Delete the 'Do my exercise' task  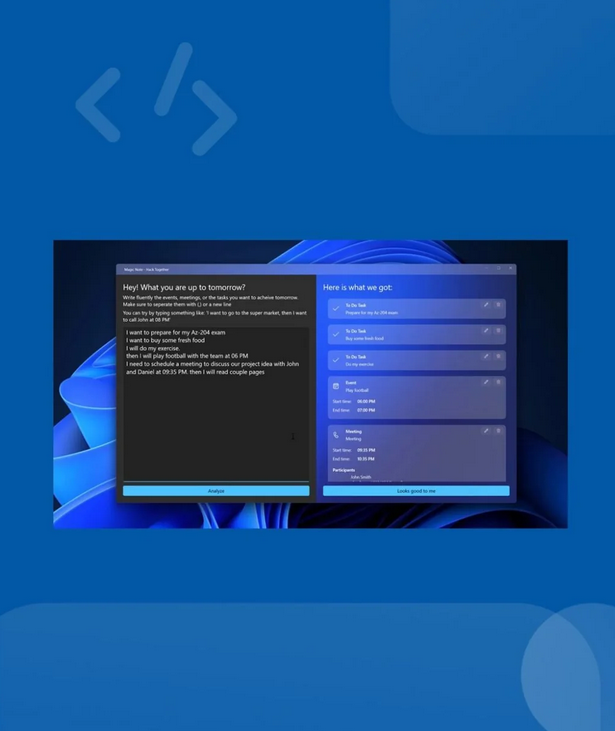[498, 356]
